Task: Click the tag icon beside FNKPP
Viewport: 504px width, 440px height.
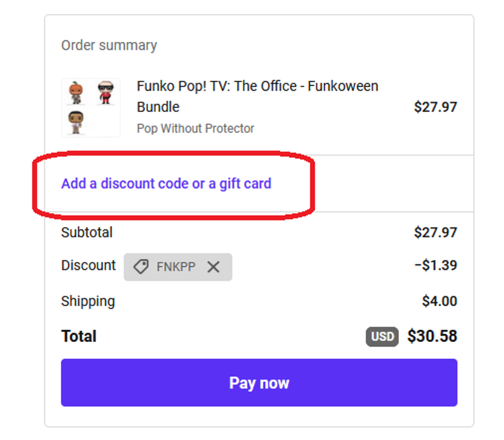Action: coord(141,267)
